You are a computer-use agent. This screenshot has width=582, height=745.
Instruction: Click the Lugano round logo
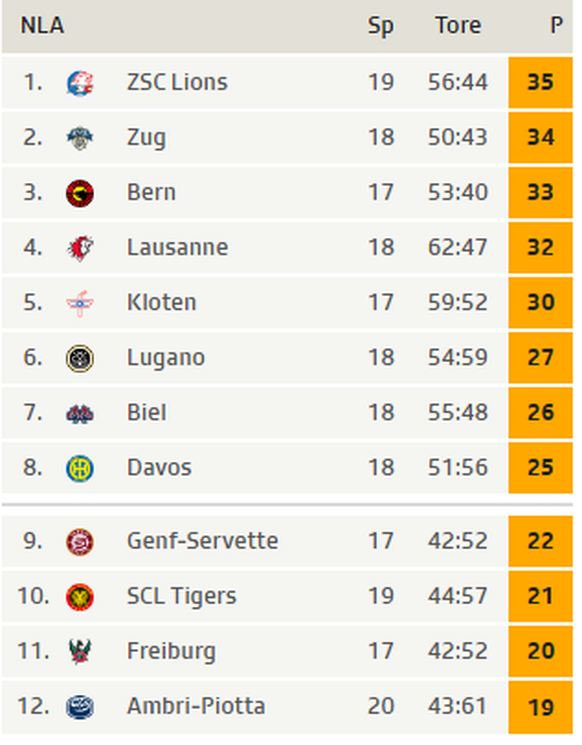point(80,358)
